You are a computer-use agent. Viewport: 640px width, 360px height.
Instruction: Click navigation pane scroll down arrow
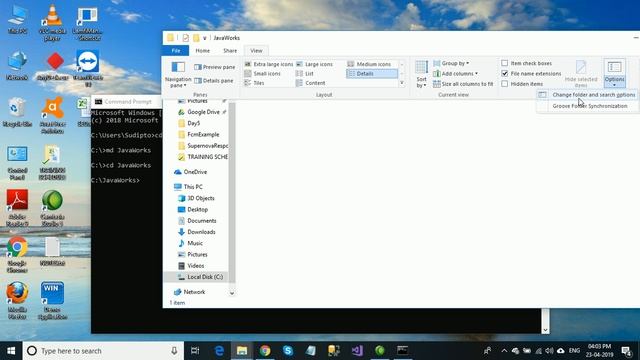tap(232, 293)
